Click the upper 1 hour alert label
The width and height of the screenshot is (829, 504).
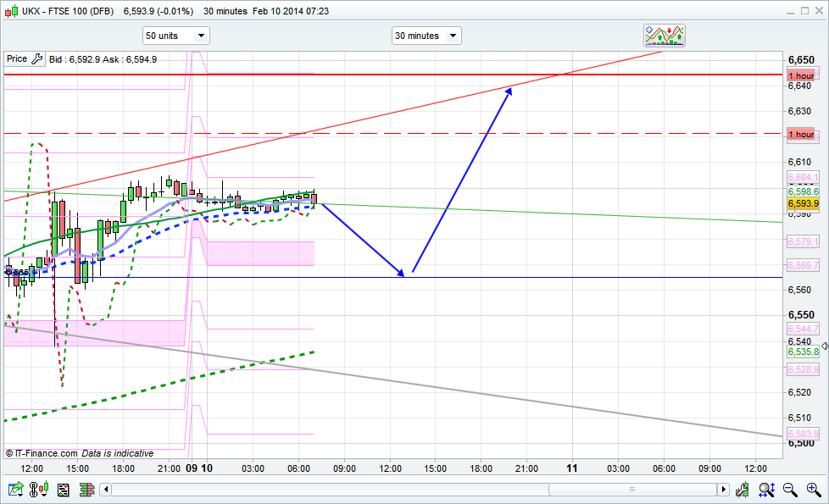[801, 75]
